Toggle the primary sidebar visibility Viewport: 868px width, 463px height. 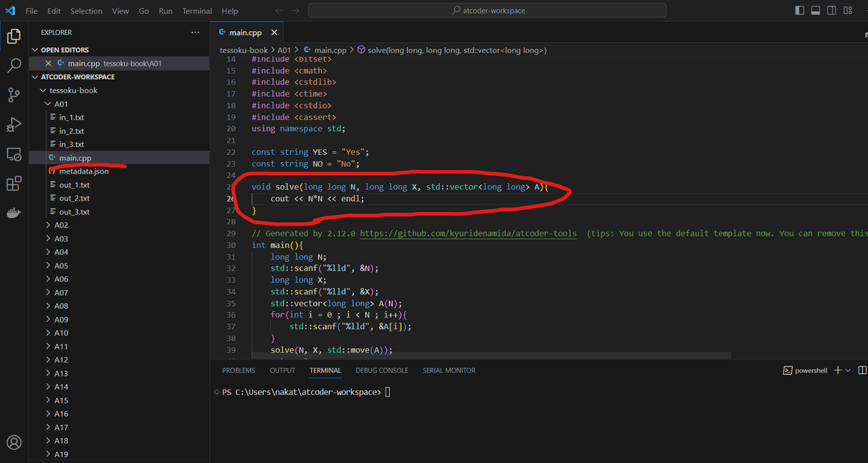[799, 9]
